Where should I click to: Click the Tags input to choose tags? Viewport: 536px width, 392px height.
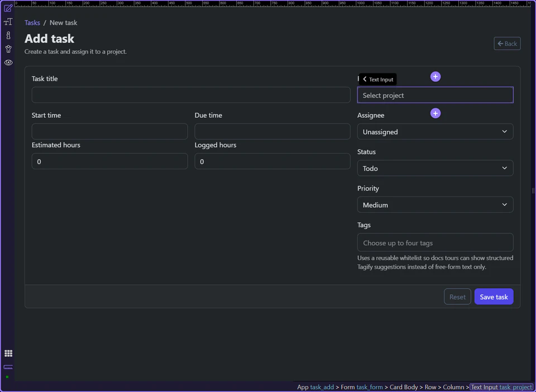coord(435,242)
